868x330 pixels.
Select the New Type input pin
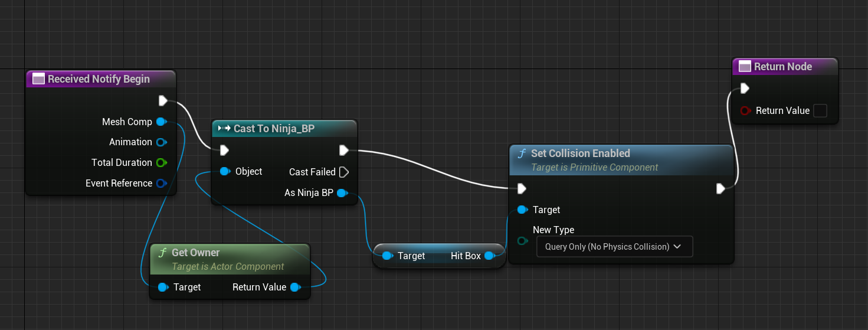pos(522,240)
